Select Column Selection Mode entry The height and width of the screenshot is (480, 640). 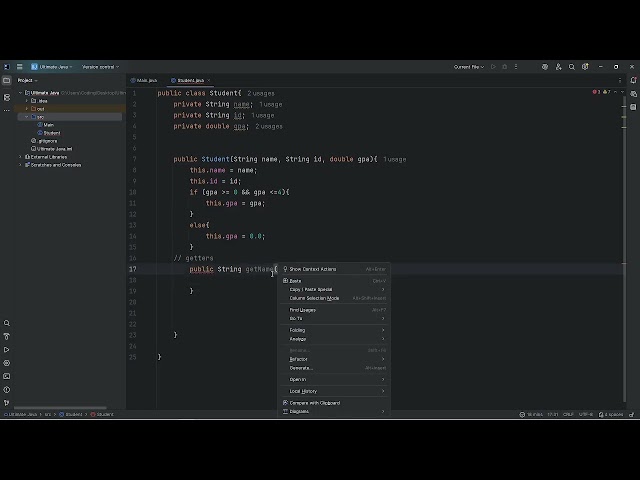pos(334,298)
